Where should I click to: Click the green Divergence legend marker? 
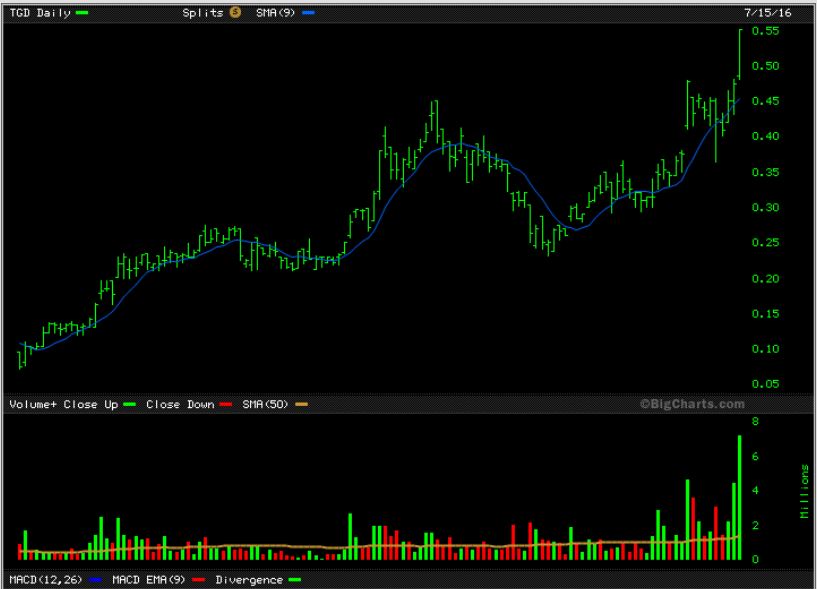pos(293,580)
